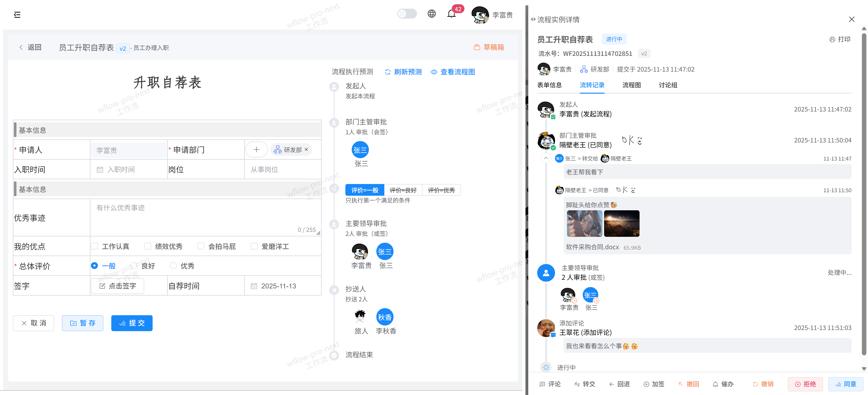Open the language globe icon
Screen dimensions: 868x395
pos(431,14)
